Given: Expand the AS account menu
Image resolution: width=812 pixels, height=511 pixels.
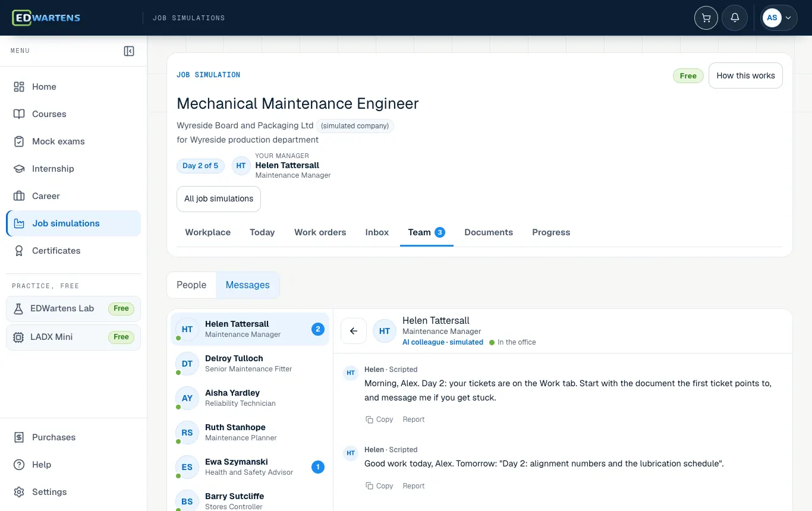Looking at the screenshot, I should [x=779, y=18].
